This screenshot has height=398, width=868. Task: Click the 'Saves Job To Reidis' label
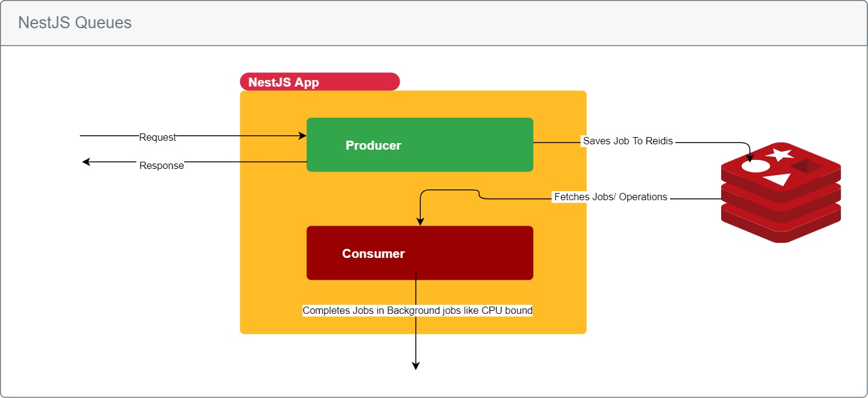point(628,141)
